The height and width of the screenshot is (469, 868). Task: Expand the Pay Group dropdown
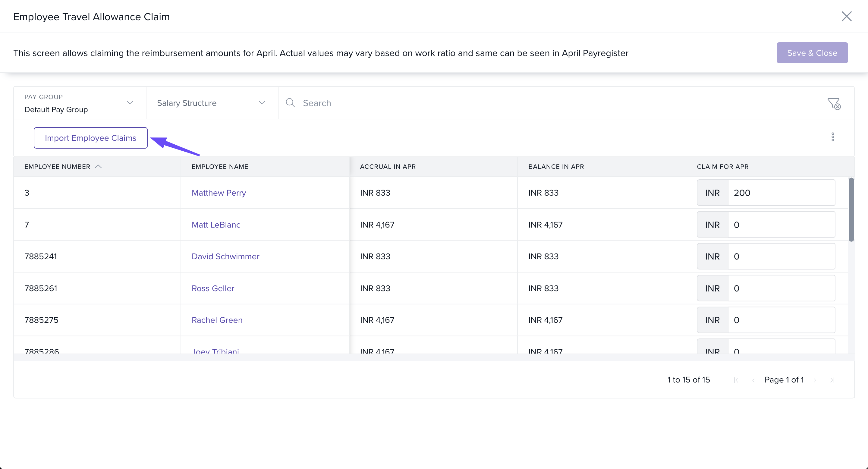tap(130, 103)
